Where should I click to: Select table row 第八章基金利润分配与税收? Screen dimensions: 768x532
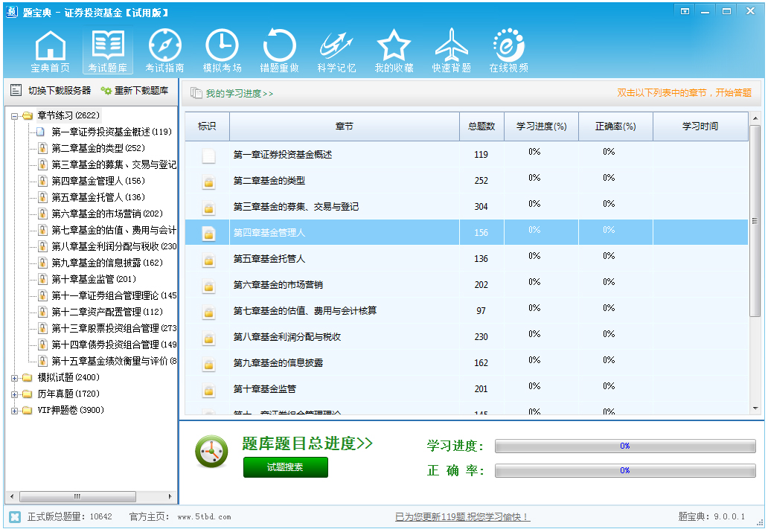click(x=467, y=336)
